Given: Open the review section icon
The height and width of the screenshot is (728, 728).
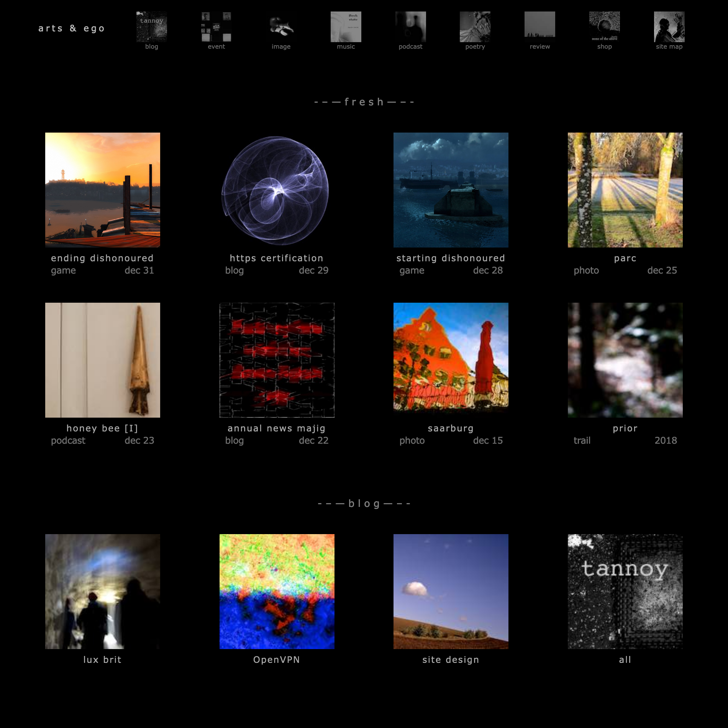Looking at the screenshot, I should click(539, 27).
